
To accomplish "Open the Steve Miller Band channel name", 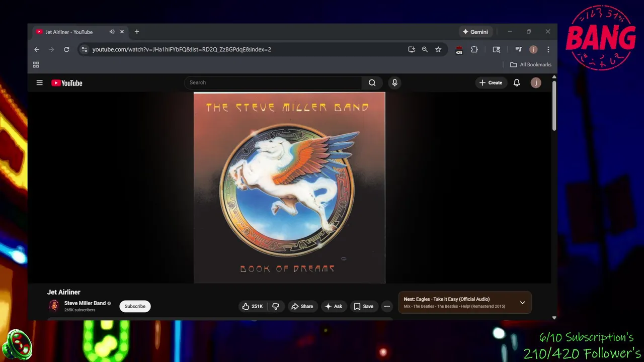I will point(85,303).
